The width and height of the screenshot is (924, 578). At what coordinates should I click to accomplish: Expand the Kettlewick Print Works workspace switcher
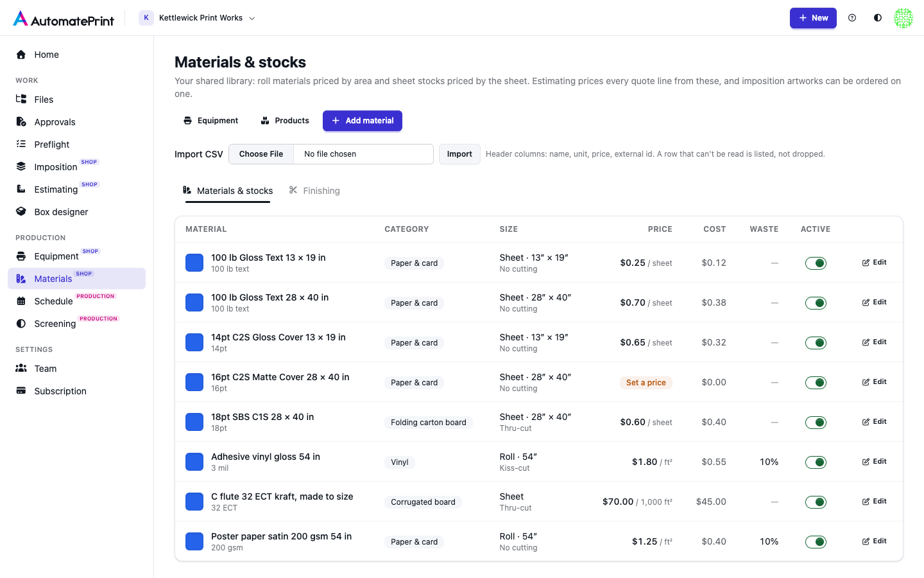click(x=198, y=18)
